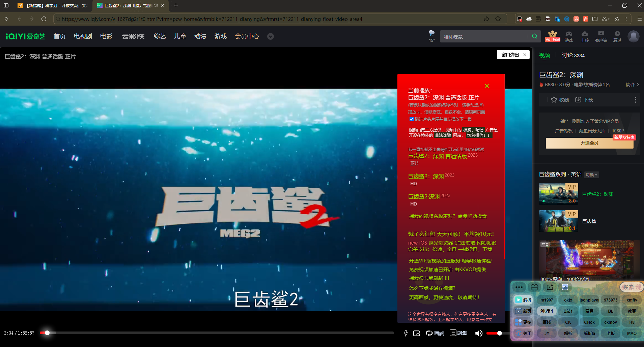Enable 跳过片头片尾并自动播放下一集 checkbox
The image size is (644, 347).
coord(411,119)
